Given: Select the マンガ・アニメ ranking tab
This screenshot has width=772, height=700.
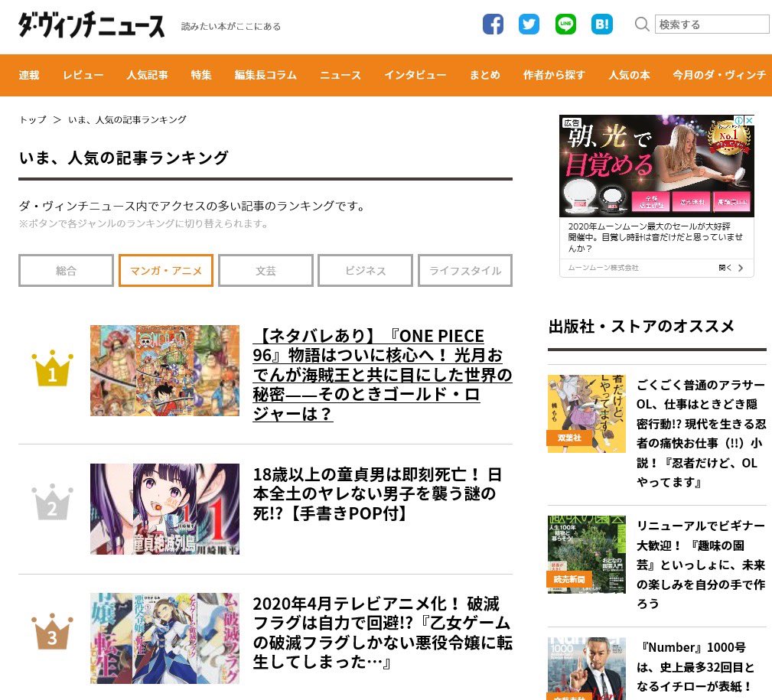Looking at the screenshot, I should (x=166, y=270).
